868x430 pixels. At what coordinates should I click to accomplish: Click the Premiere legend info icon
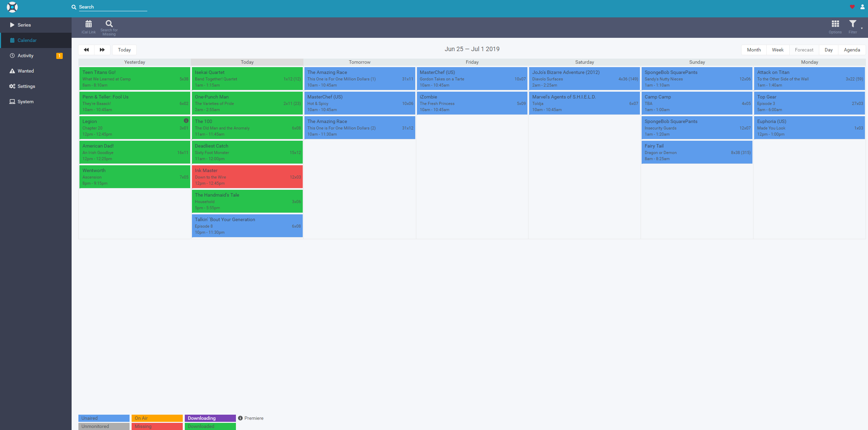pyautogui.click(x=240, y=418)
